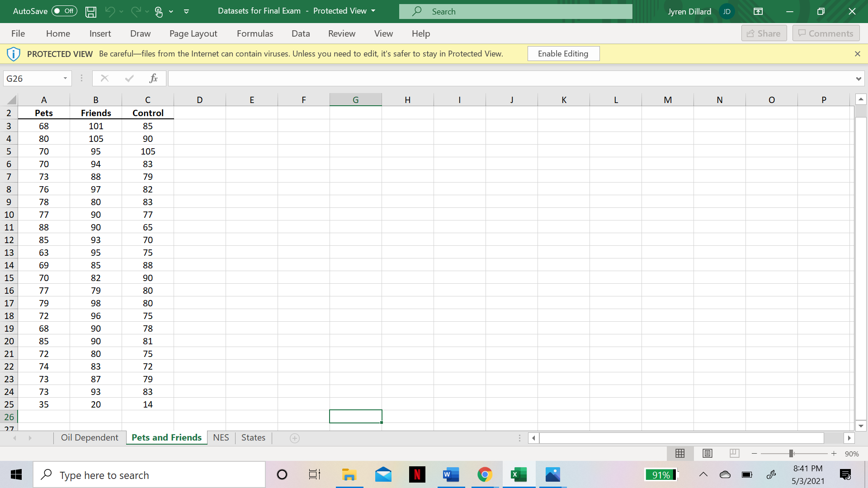Click the New Sheet plus icon

[295, 438]
